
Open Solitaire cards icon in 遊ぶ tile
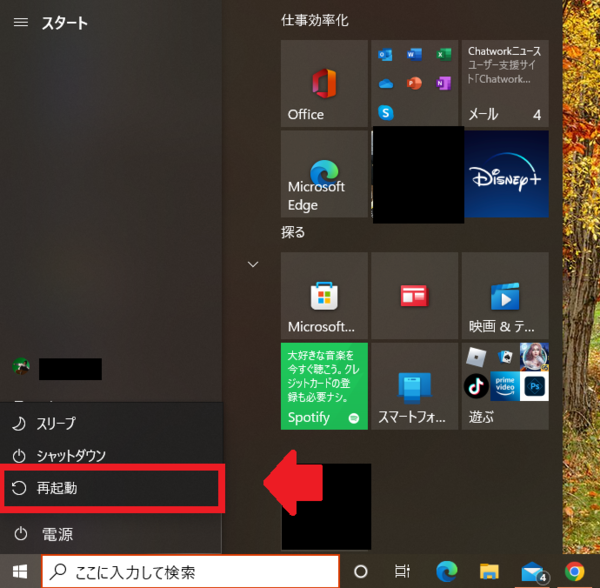505,357
